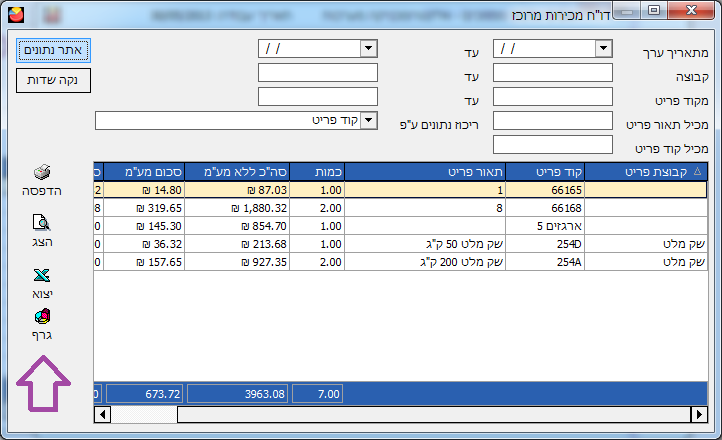Screen dimensions: 722x440
Task: Open the מתאריך ערך date dropdown
Action: pyautogui.click(x=603, y=48)
